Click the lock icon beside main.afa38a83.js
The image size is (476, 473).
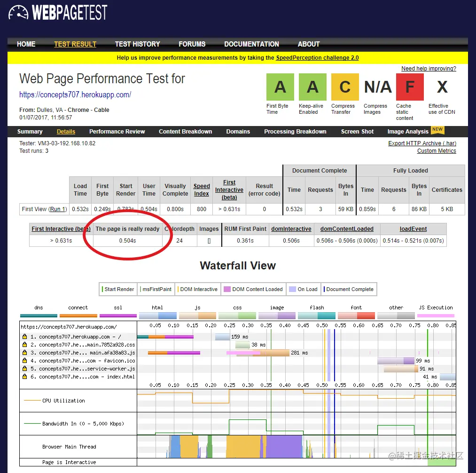coord(24,353)
